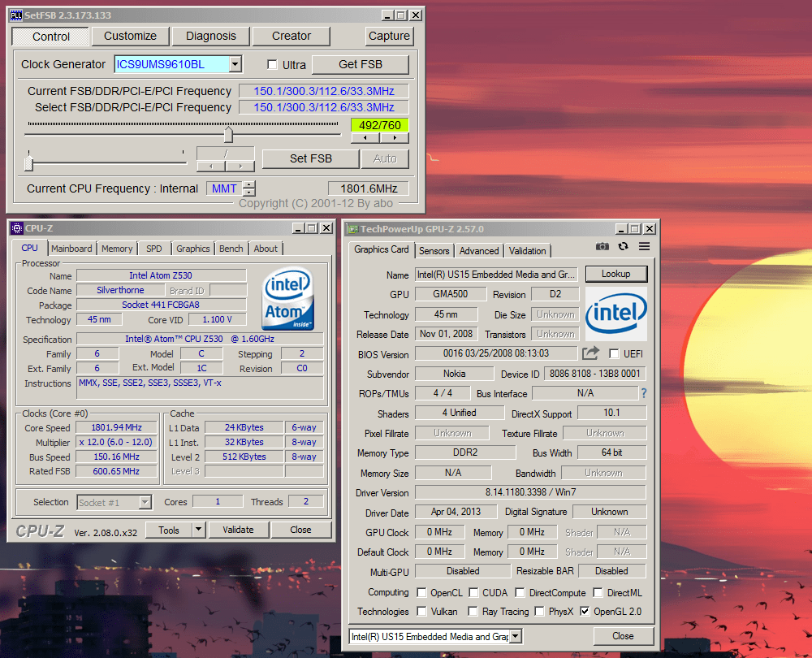Click the Intel logo in GPU-Z
812x658 pixels.
click(615, 314)
